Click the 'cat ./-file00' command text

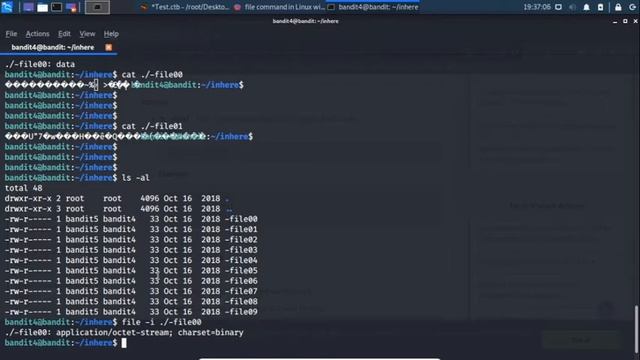pyautogui.click(x=152, y=75)
